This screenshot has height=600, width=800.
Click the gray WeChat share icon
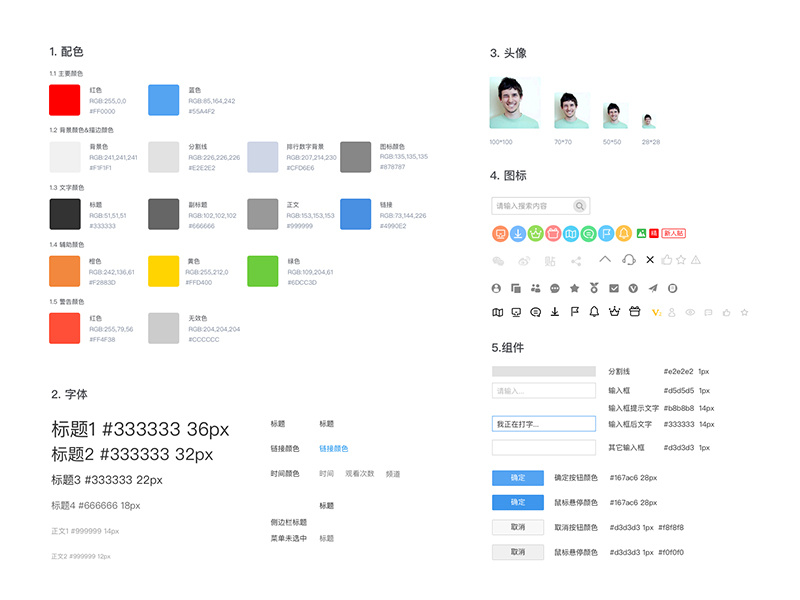[x=498, y=261]
